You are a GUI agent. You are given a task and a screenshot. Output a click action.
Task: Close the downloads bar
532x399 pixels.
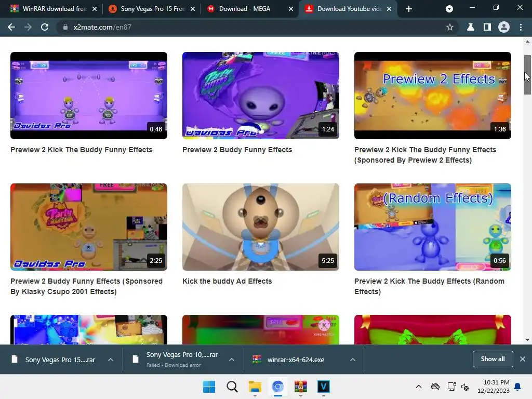coord(523,359)
